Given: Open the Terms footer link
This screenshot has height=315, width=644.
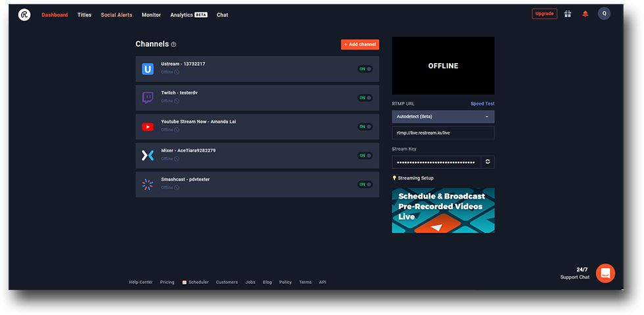Looking at the screenshot, I should (x=305, y=282).
